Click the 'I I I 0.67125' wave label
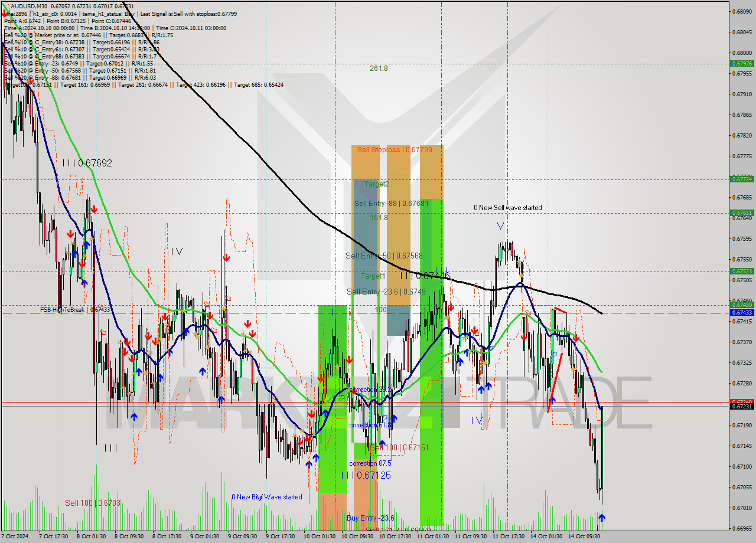This screenshot has height=543, width=756. coord(366,475)
